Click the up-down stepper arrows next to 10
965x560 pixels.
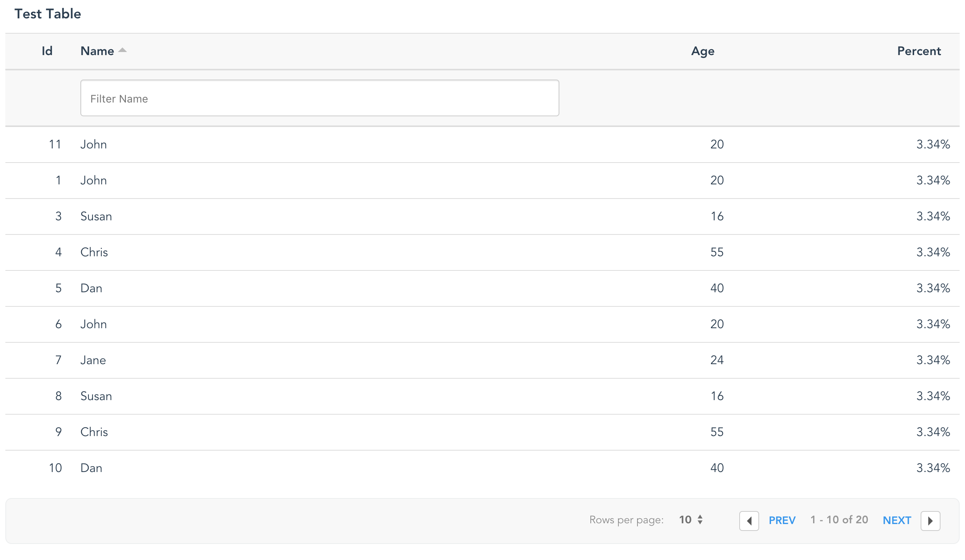click(x=700, y=519)
